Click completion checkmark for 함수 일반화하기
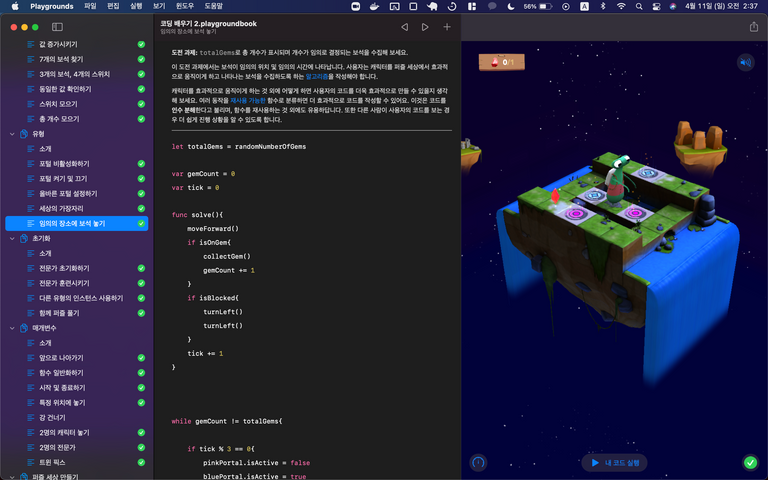This screenshot has width=768, height=480. click(141, 373)
